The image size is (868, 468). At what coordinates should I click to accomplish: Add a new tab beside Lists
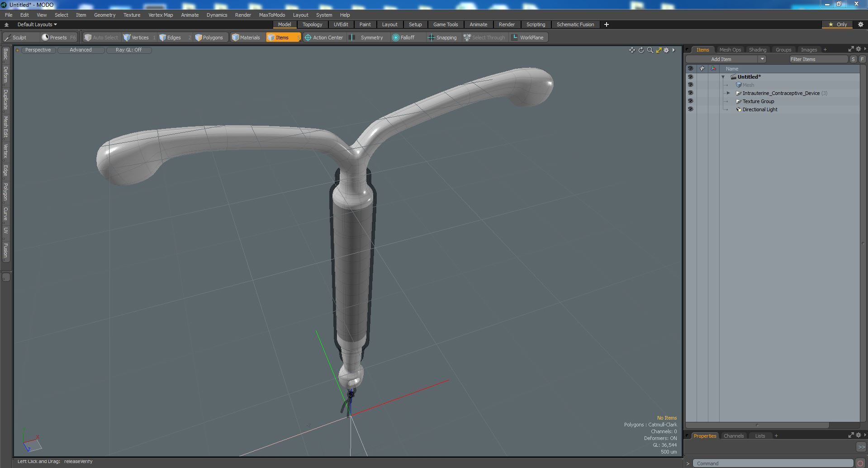click(776, 436)
